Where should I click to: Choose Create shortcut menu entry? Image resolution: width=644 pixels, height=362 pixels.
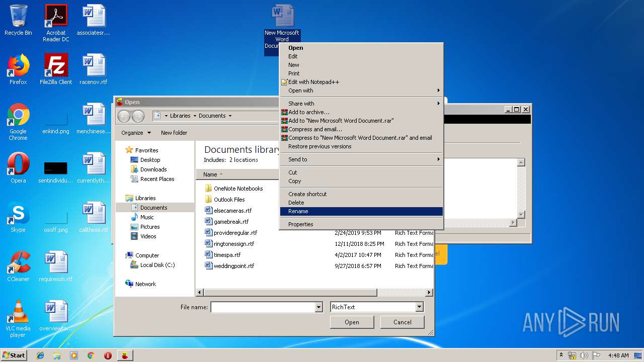tap(361, 194)
